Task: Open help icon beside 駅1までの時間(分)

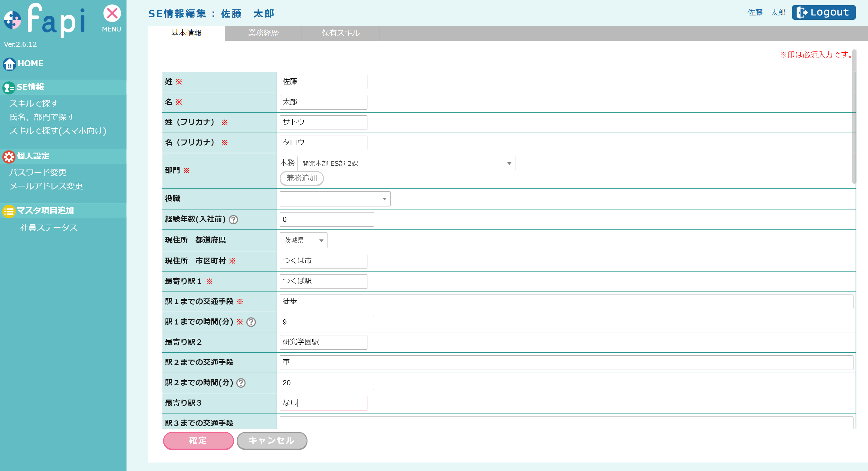Action: (251, 322)
